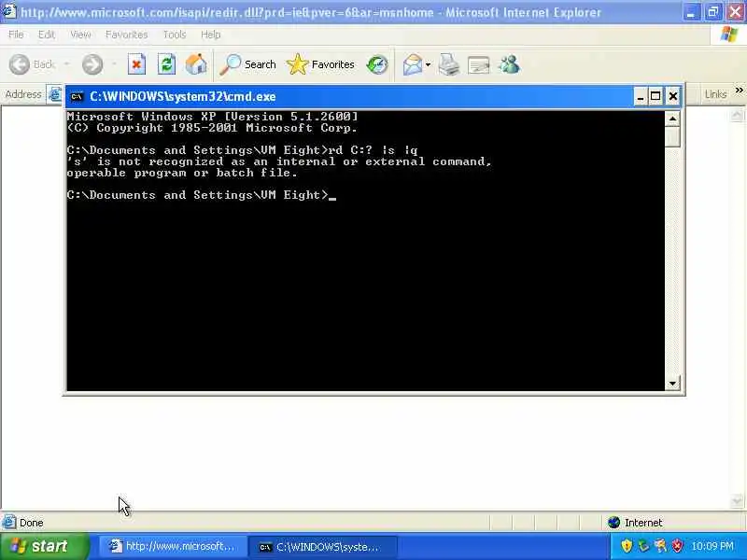
Task: Open the View menu
Action: [80, 35]
